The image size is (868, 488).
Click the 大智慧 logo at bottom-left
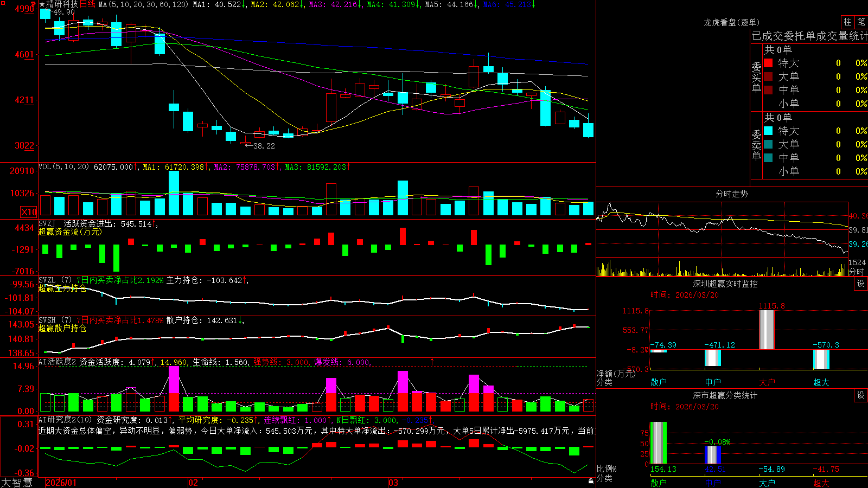(17, 483)
